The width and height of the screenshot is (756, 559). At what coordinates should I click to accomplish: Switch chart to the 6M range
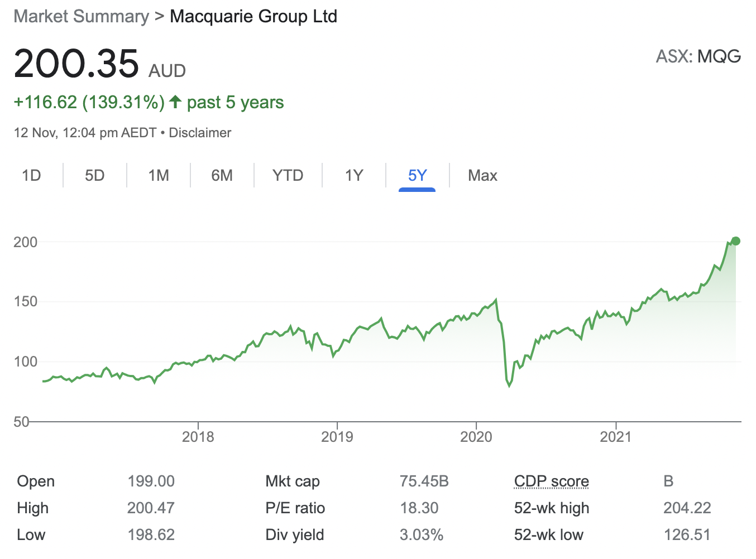(x=222, y=176)
